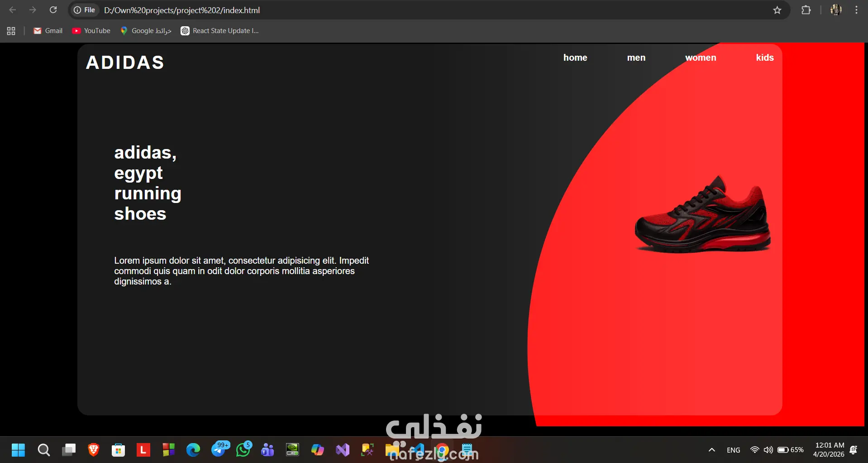Reload the page with the refresh icon
This screenshot has width=868, height=463.
(x=53, y=10)
